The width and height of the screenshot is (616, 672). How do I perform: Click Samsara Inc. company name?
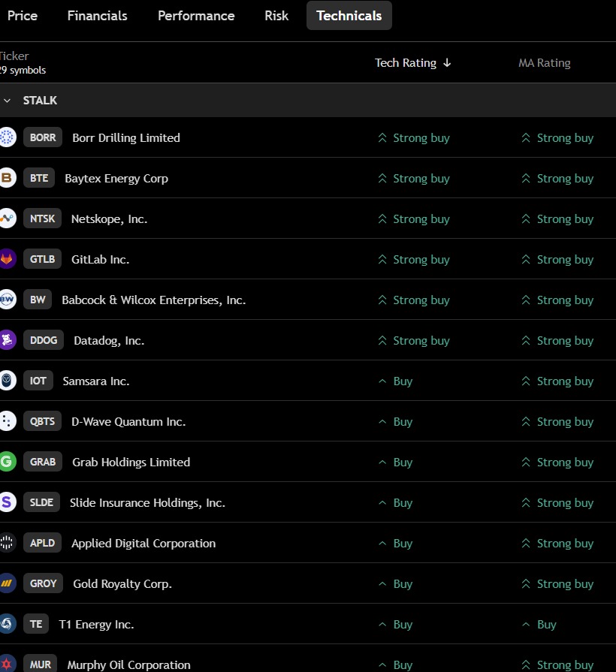[x=96, y=381]
